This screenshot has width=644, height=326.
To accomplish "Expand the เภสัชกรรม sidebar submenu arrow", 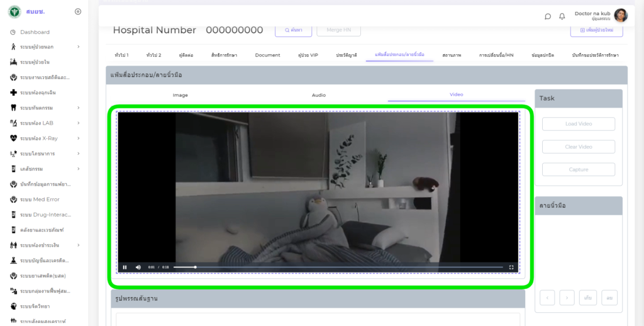I will (x=78, y=169).
